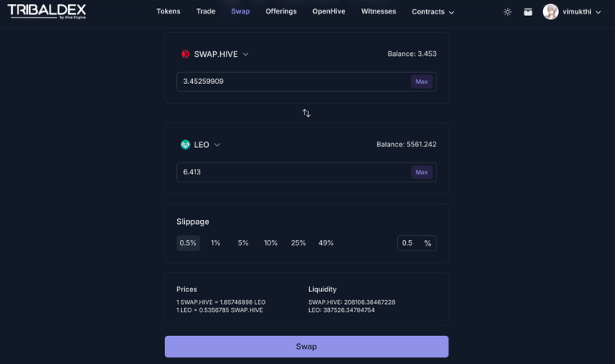This screenshot has width=615, height=364.
Task: Choose 49% slippage option
Action: (x=326, y=243)
